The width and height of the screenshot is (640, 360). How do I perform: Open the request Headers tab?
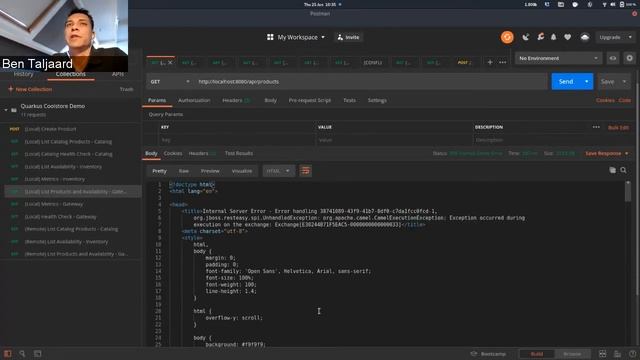click(236, 100)
